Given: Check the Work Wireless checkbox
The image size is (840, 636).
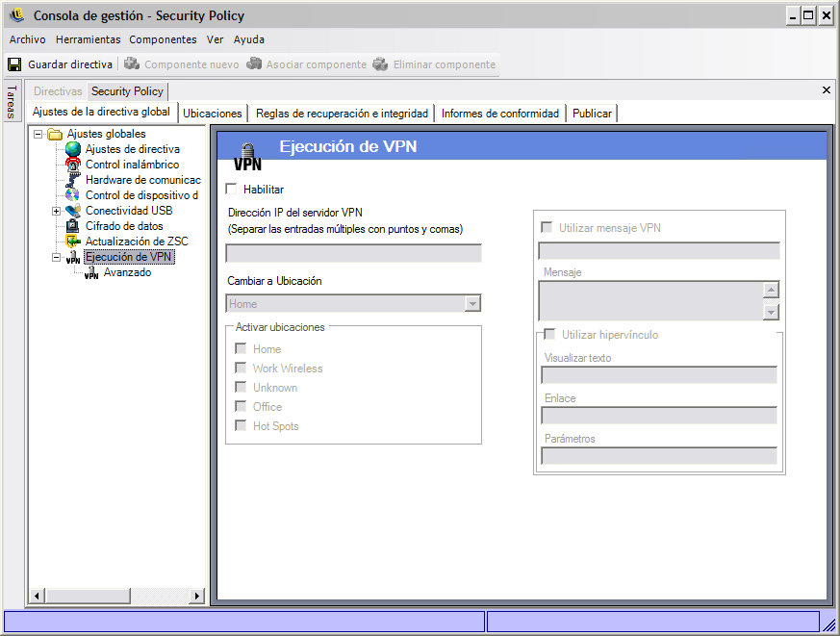Looking at the screenshot, I should [241, 369].
